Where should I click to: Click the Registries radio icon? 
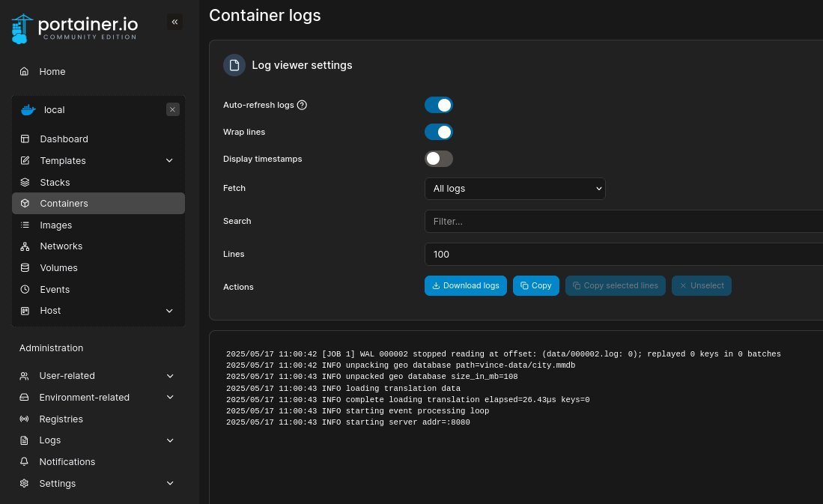(24, 419)
